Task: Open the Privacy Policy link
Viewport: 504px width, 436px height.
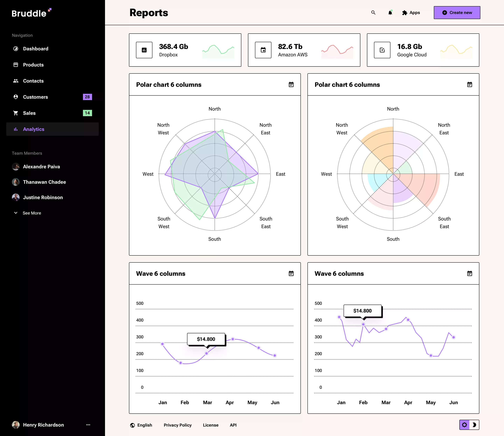Action: coord(177,425)
